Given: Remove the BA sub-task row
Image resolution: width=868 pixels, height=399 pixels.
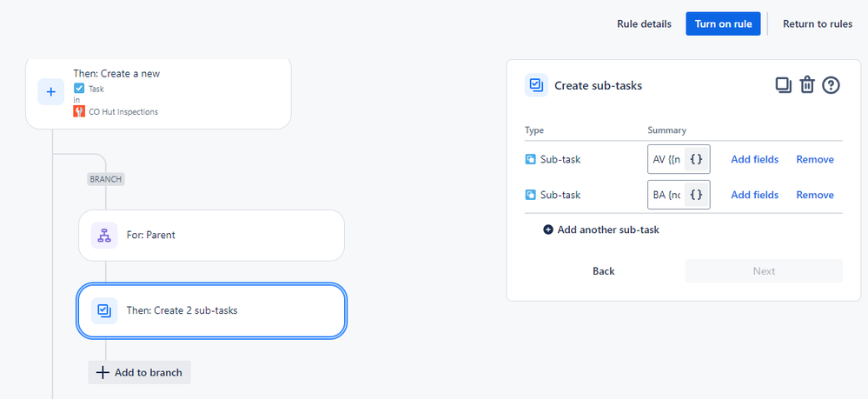Looking at the screenshot, I should (x=814, y=195).
